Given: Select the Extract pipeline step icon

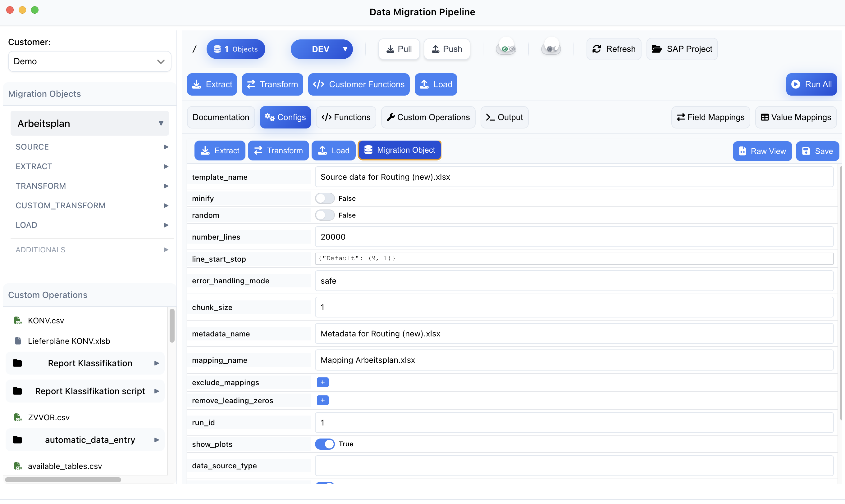Looking at the screenshot, I should click(x=196, y=84).
